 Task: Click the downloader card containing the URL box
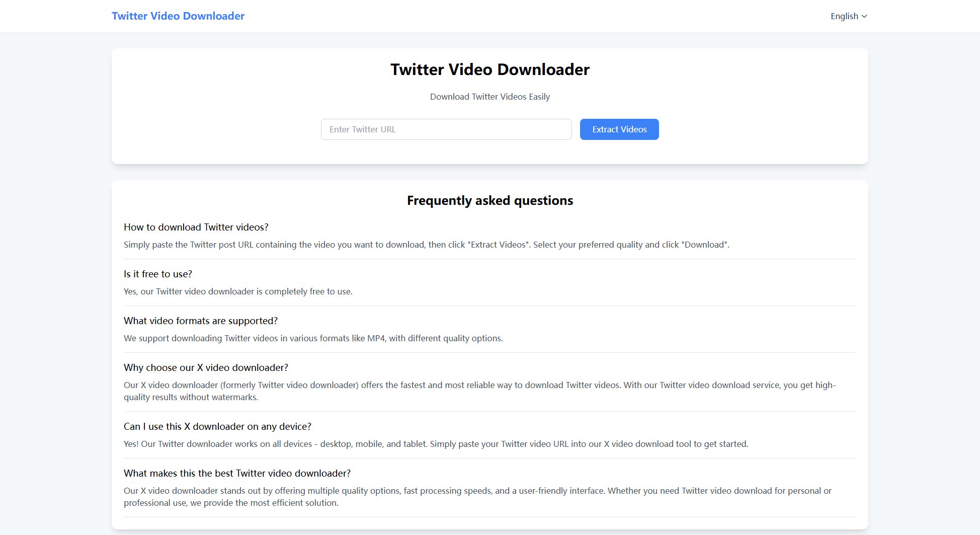pos(489,106)
